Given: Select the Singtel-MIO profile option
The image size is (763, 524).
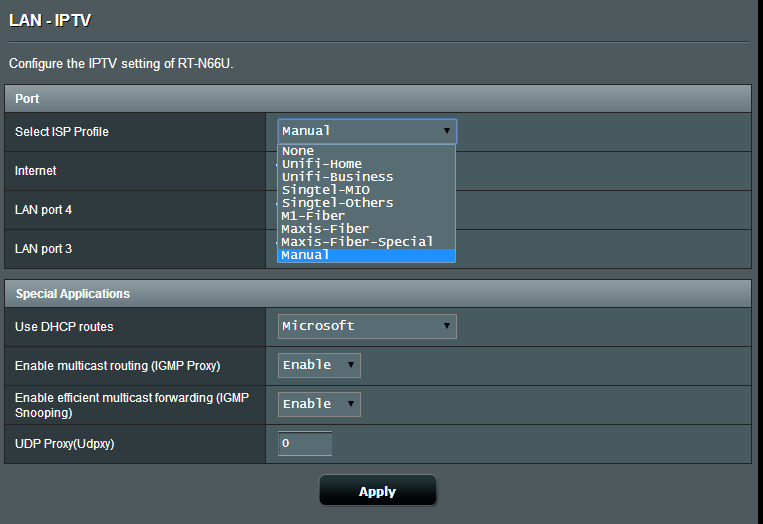Looking at the screenshot, I should (366, 190).
